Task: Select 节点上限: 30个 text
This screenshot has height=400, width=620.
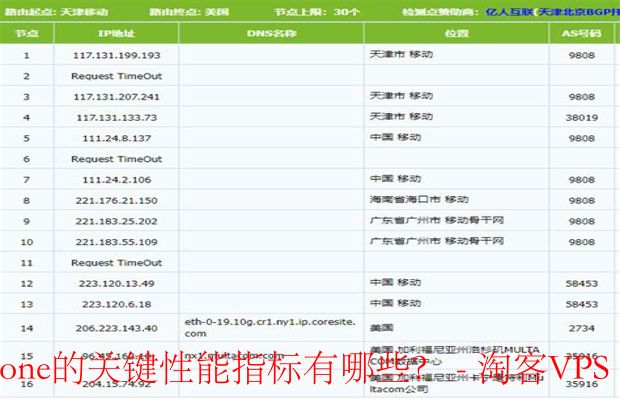Action: click(x=317, y=12)
